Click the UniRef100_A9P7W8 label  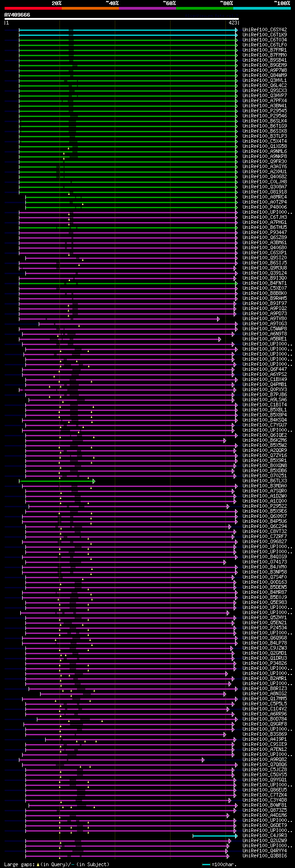tap(265, 70)
